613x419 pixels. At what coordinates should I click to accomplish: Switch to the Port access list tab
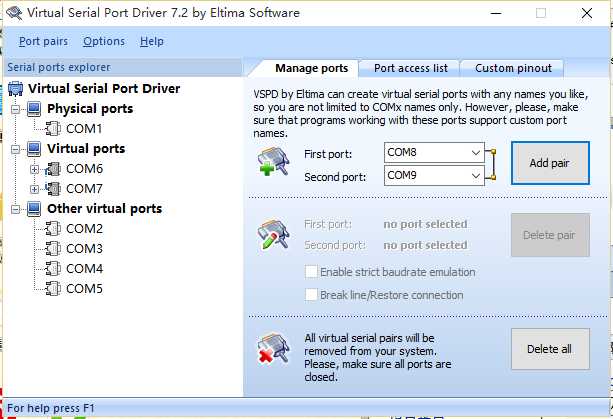pos(410,68)
